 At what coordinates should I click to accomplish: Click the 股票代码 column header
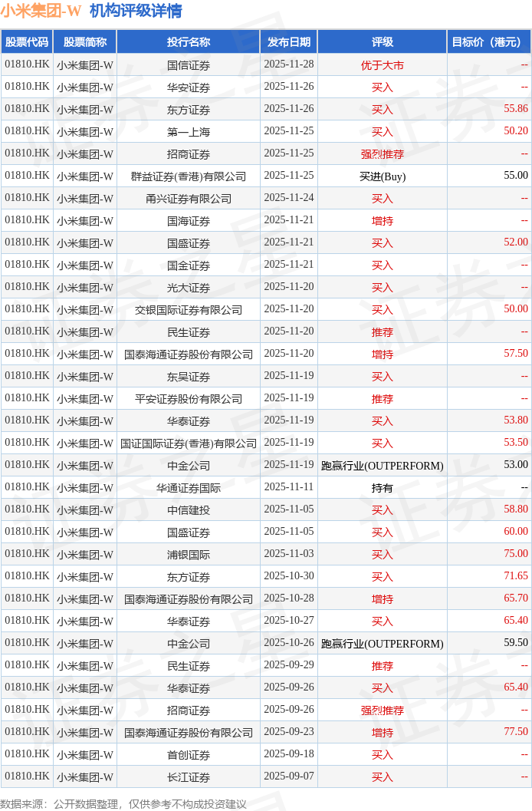pyautogui.click(x=27, y=42)
